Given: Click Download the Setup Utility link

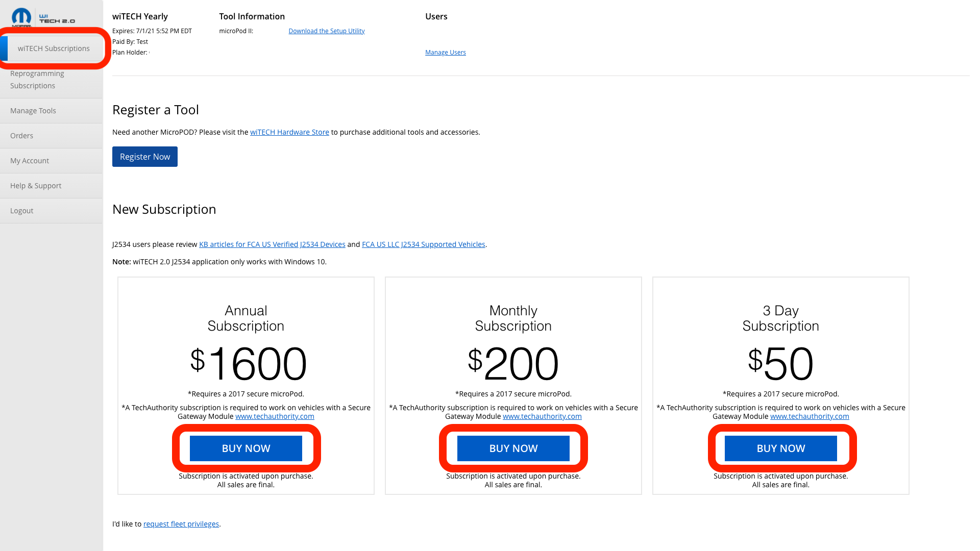Looking at the screenshot, I should point(327,31).
